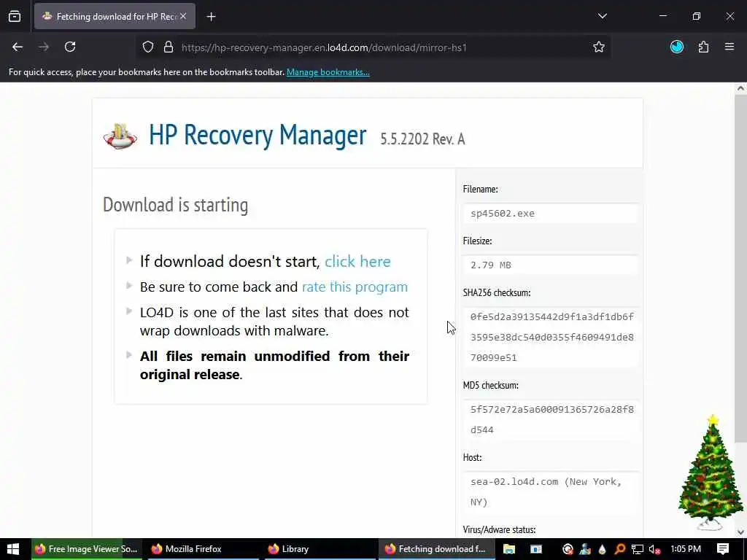The image size is (747, 560).
Task: Click the forward navigation arrow
Action: tap(44, 47)
